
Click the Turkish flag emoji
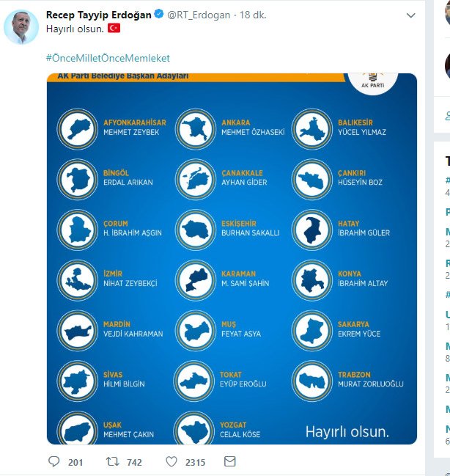114,28
